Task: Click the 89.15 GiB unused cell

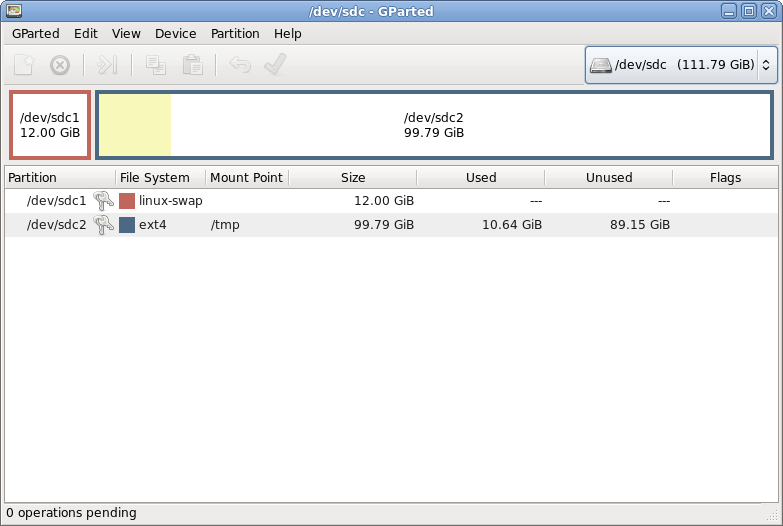Action: pyautogui.click(x=640, y=225)
